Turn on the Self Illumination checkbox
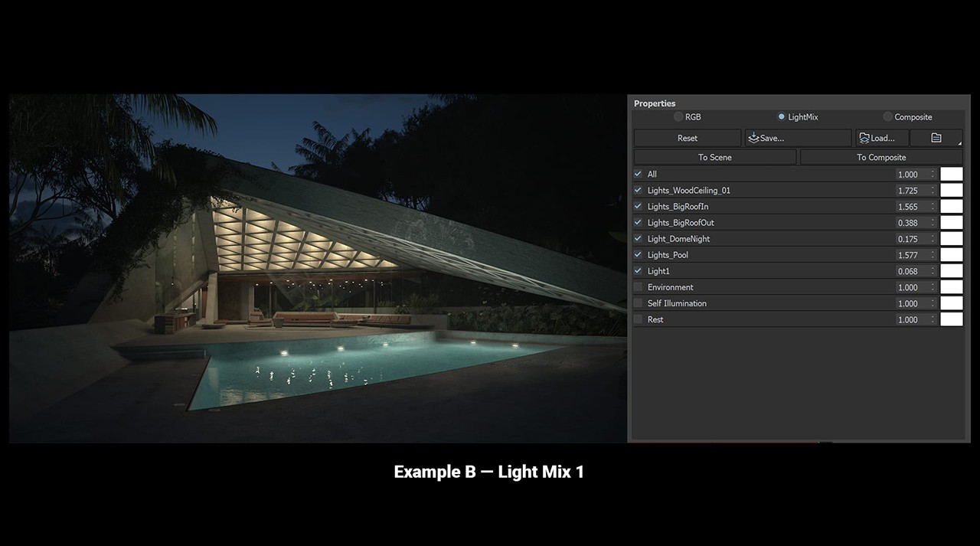980x546 pixels. [639, 303]
